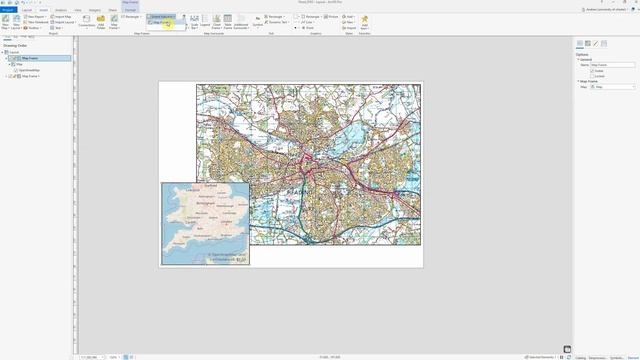
Task: Select the inset overview map frame
Action: coord(205,224)
